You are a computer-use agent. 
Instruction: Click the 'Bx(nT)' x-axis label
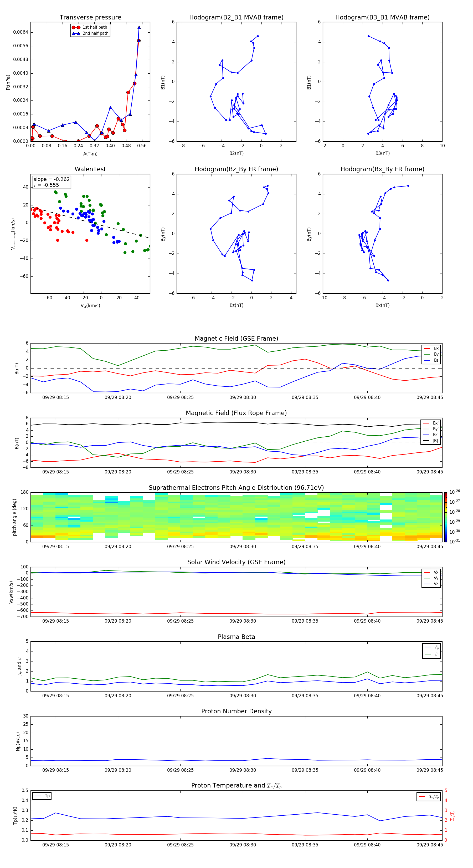(382, 305)
